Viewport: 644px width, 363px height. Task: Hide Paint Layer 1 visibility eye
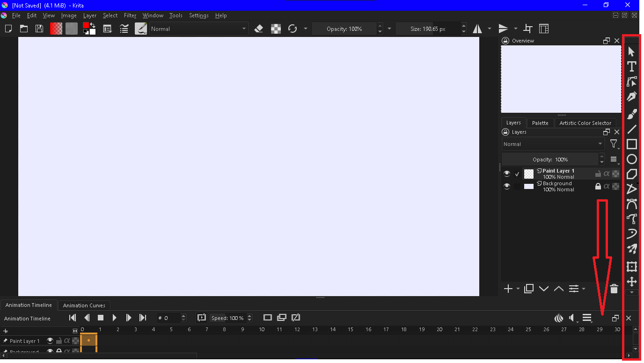point(507,174)
